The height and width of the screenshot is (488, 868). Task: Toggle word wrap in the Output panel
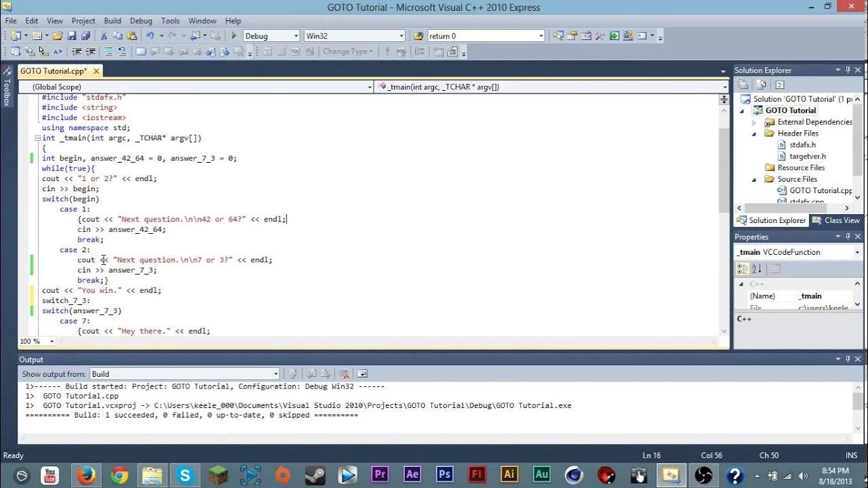[x=362, y=373]
